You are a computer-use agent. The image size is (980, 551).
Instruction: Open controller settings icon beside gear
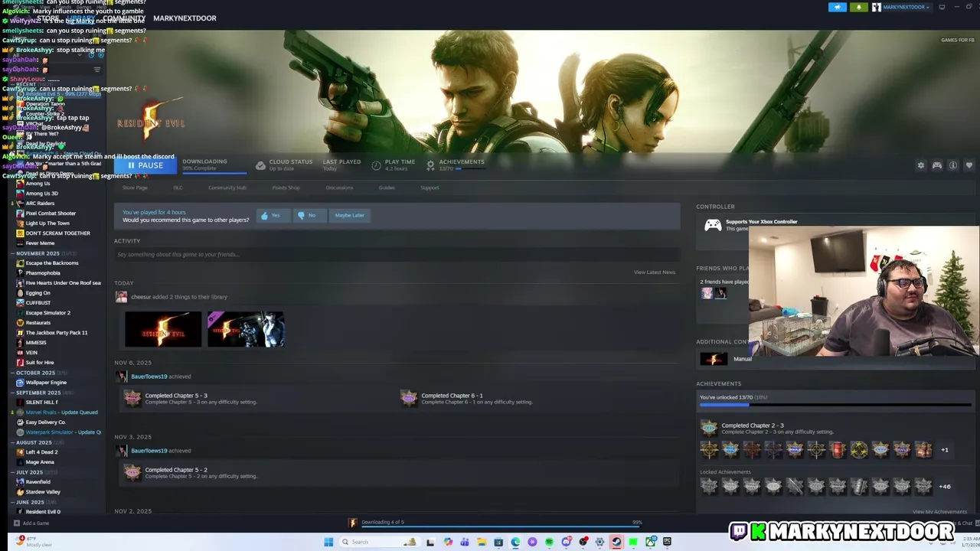[x=937, y=165]
